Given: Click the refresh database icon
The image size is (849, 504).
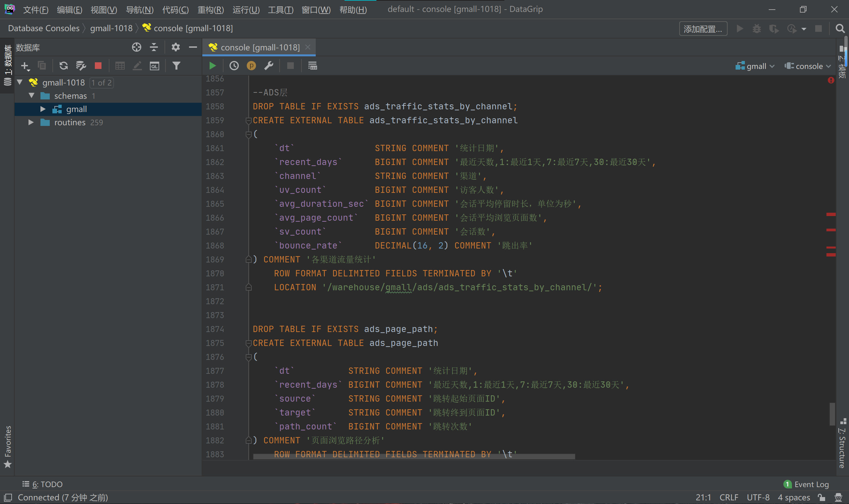Looking at the screenshot, I should pyautogui.click(x=64, y=66).
